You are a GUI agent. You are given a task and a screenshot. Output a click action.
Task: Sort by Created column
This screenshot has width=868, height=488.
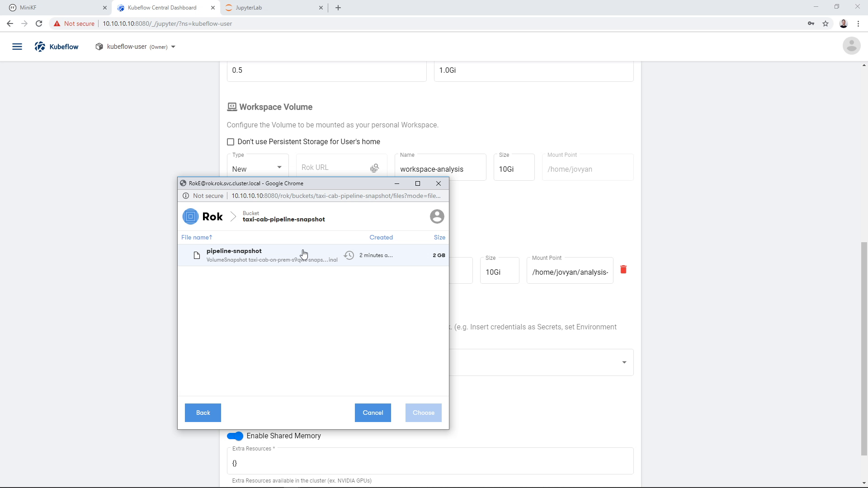[381, 237]
